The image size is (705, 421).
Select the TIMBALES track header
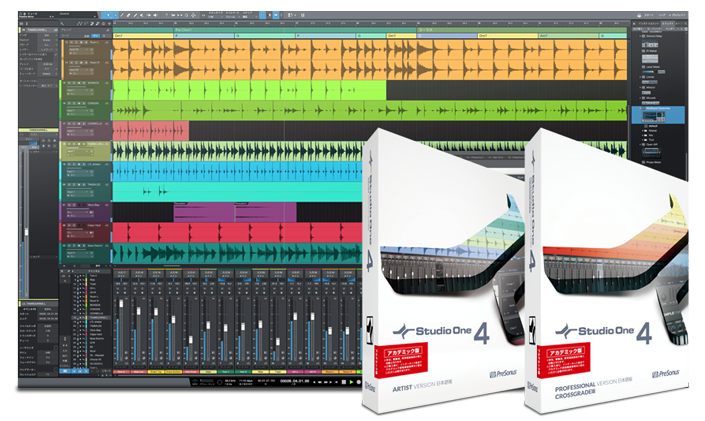[85, 191]
